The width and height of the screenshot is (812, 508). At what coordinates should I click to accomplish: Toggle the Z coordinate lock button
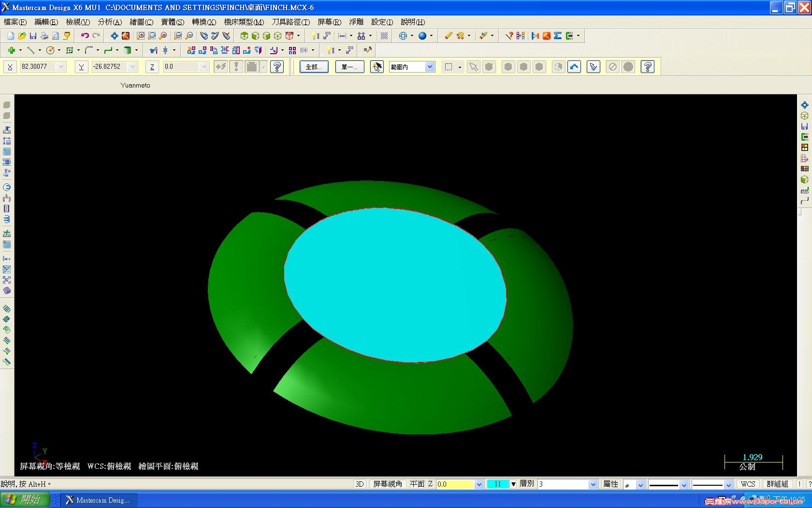[152, 67]
